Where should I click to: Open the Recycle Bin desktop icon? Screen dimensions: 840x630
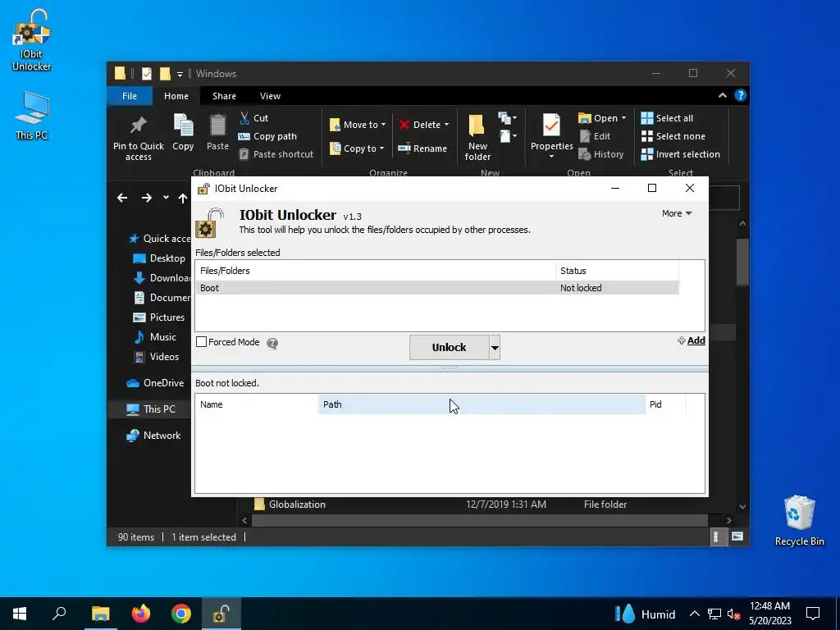799,521
